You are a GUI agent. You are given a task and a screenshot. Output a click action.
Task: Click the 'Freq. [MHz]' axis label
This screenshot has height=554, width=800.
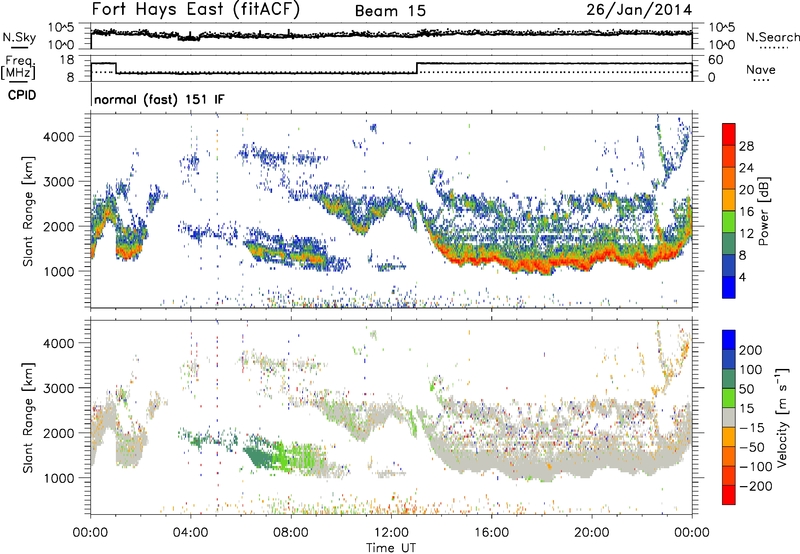pyautogui.click(x=19, y=68)
